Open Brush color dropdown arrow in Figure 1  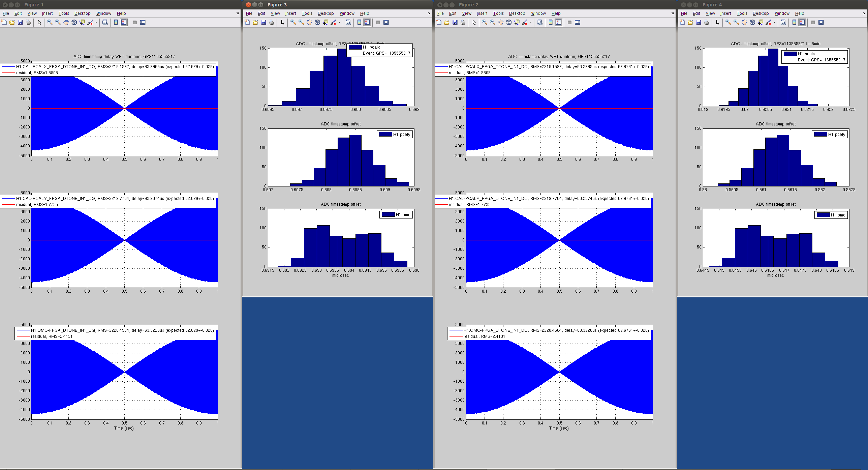[x=96, y=23]
